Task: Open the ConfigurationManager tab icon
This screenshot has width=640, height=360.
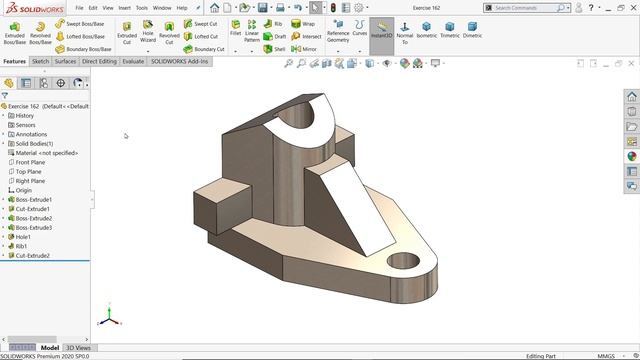Action: click(43, 83)
